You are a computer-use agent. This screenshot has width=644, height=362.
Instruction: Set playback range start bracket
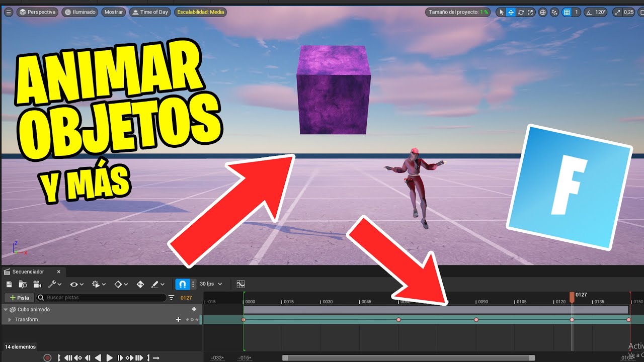(x=59, y=358)
